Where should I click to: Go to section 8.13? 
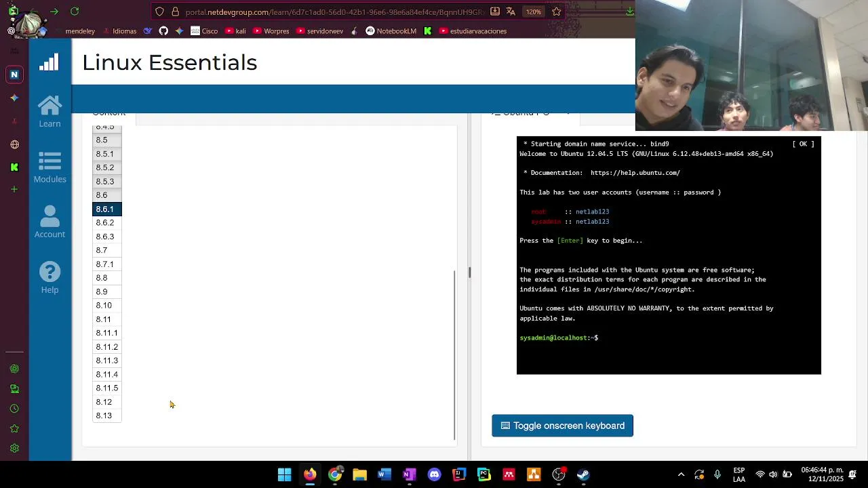pyautogui.click(x=106, y=416)
